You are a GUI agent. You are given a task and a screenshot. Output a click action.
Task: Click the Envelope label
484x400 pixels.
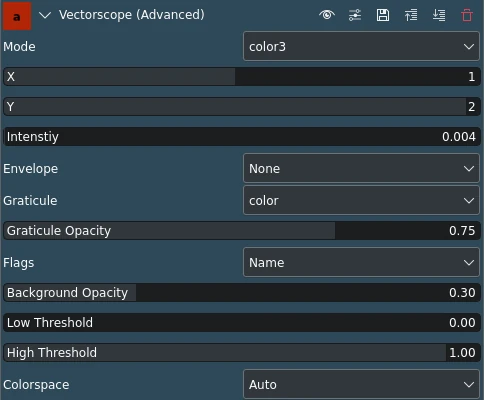coord(31,169)
